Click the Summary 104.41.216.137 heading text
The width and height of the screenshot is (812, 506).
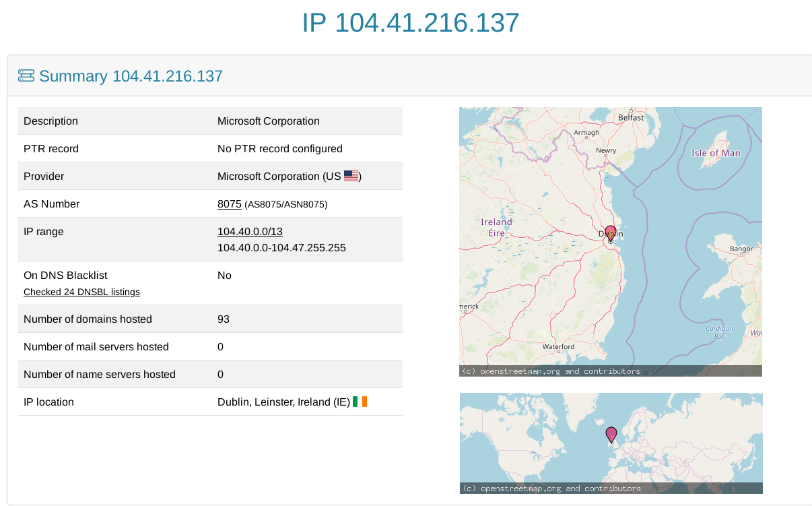tap(131, 76)
